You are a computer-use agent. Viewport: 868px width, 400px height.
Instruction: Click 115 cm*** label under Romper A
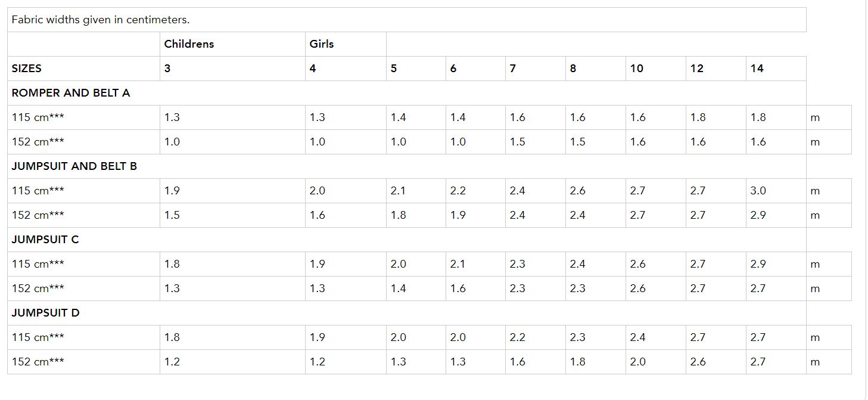(38, 117)
